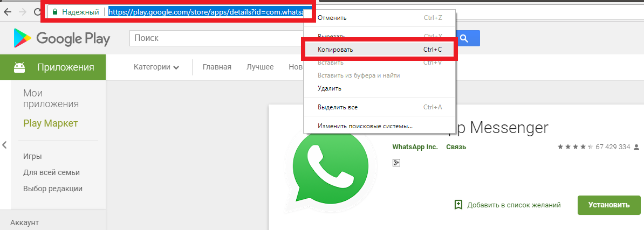The width and height of the screenshot is (644, 230).
Task: Open Аккаунт in the sidebar
Action: tap(24, 222)
